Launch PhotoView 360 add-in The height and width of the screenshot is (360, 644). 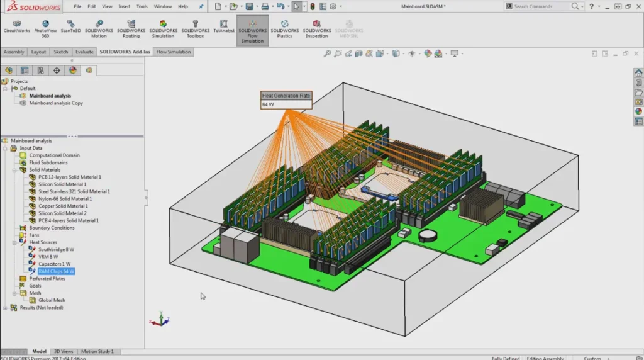pyautogui.click(x=45, y=29)
